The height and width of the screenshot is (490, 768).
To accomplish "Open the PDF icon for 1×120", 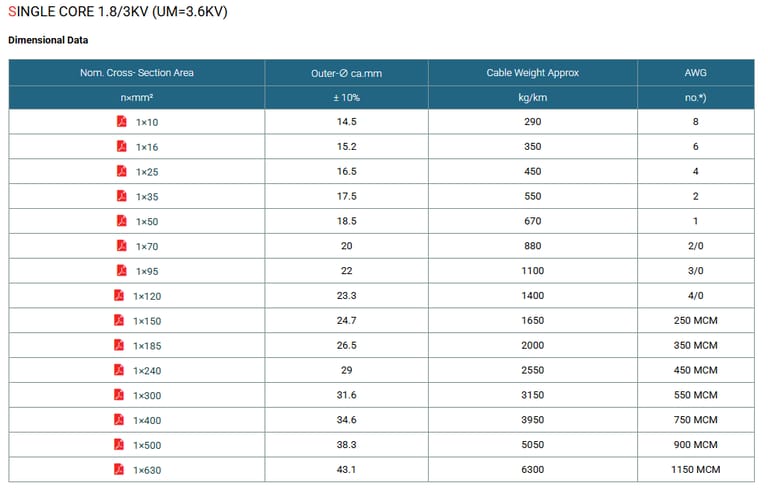I will point(119,295).
